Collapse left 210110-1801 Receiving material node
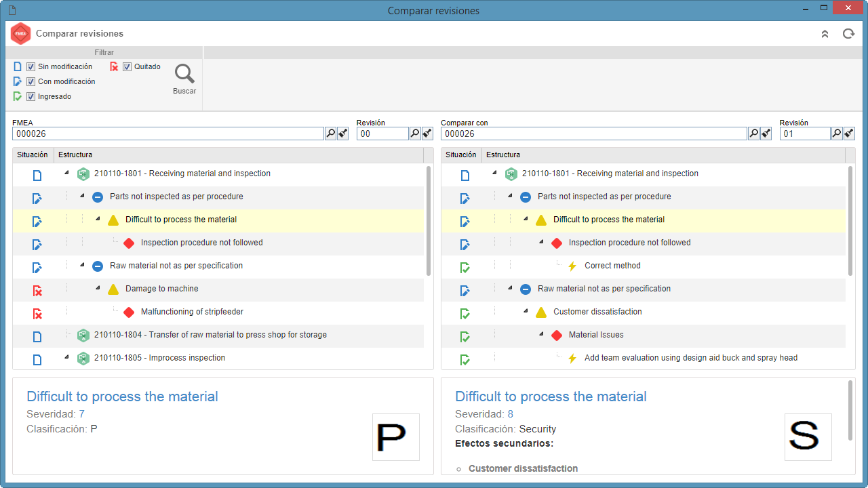This screenshot has height=488, width=868. pos(66,174)
